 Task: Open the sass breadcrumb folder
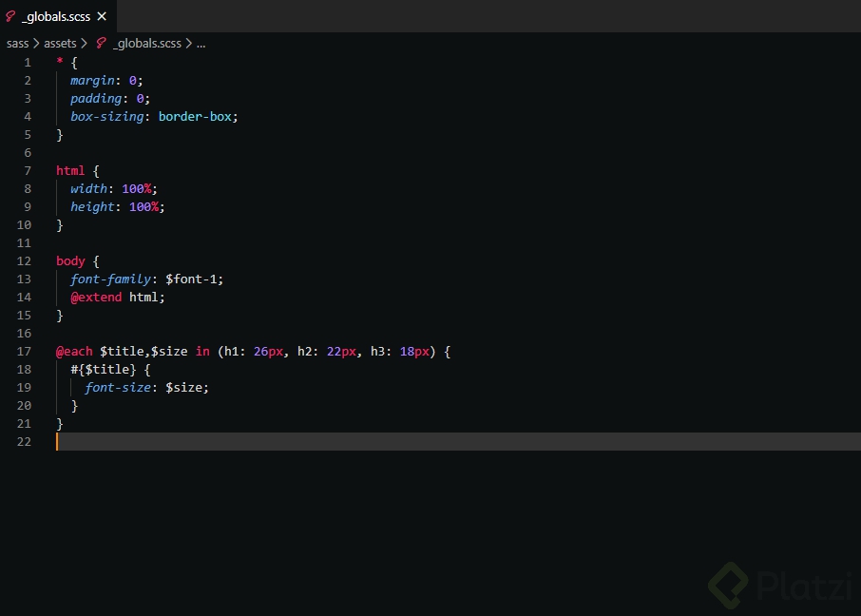coord(17,44)
